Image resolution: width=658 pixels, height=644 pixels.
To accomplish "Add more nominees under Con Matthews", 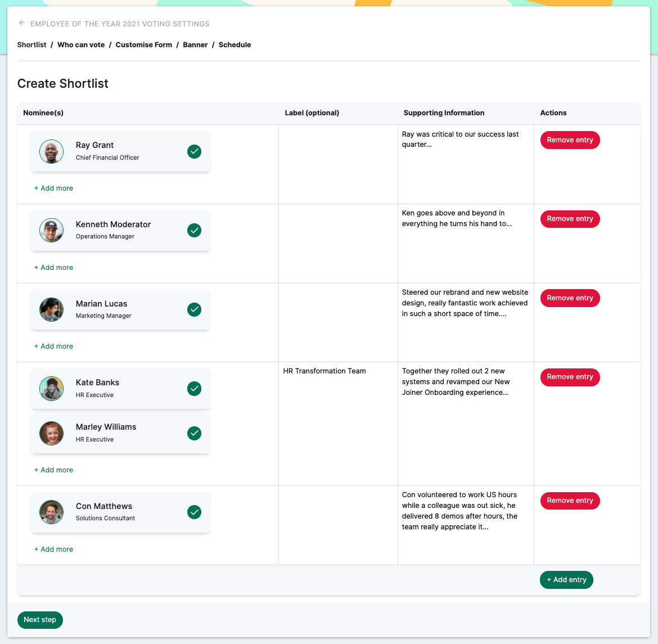I will (x=54, y=549).
